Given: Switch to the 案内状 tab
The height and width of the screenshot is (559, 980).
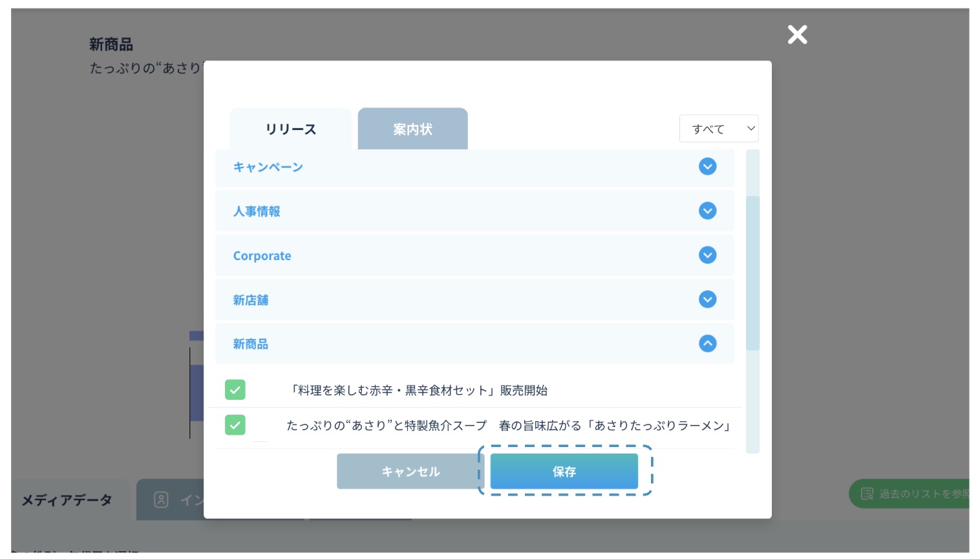Looking at the screenshot, I should click(412, 129).
